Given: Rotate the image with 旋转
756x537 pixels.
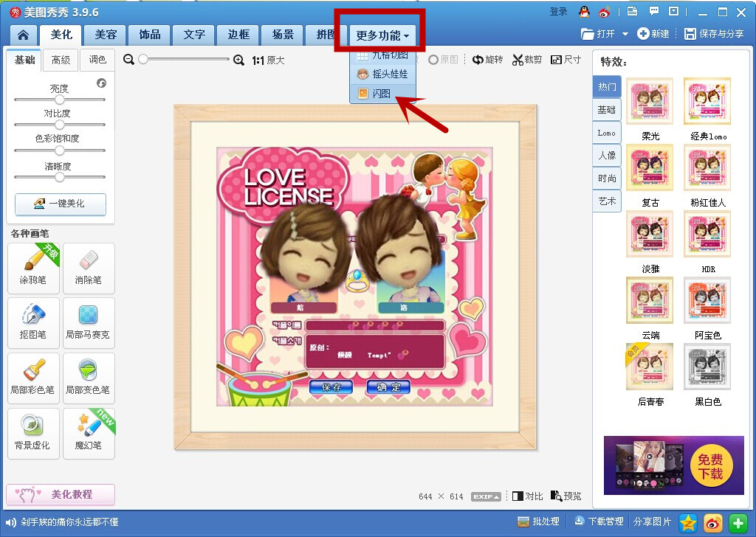Looking at the screenshot, I should click(x=487, y=60).
